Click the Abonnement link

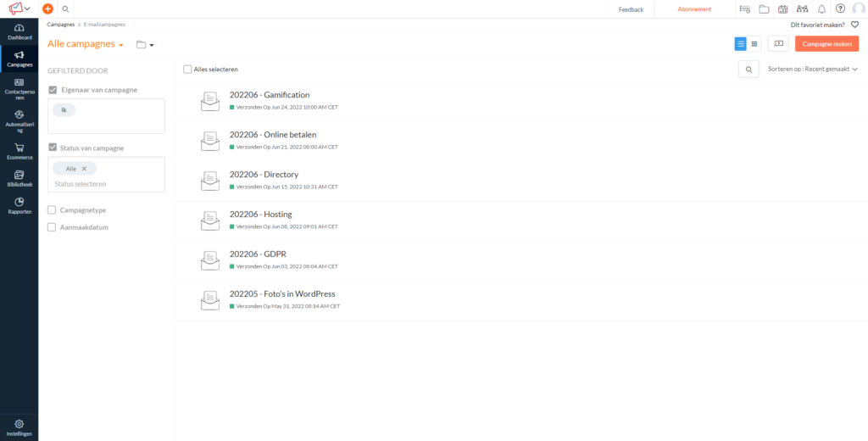[x=694, y=9]
